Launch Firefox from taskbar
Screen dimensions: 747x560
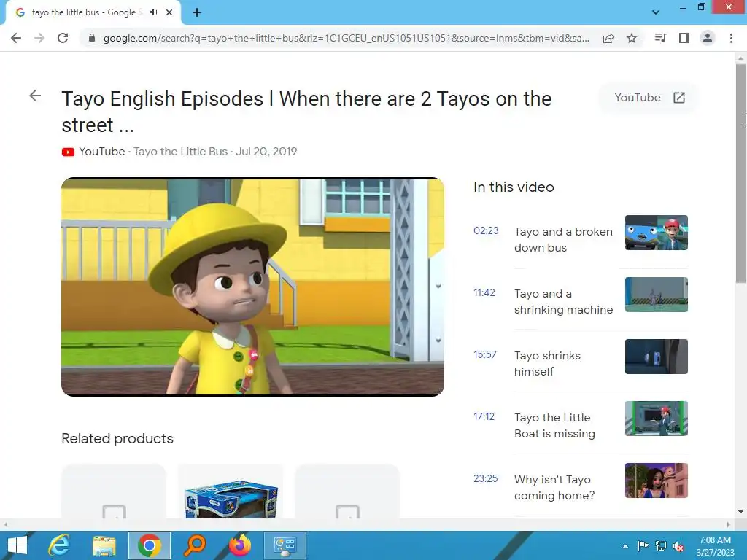(x=240, y=545)
